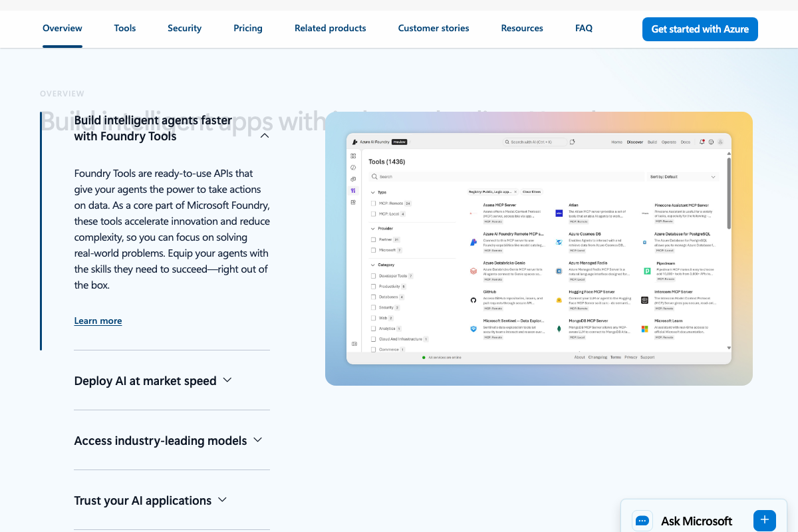The height and width of the screenshot is (532, 798).
Task: Check the MCP: Remote checkbox
Action: (x=374, y=203)
